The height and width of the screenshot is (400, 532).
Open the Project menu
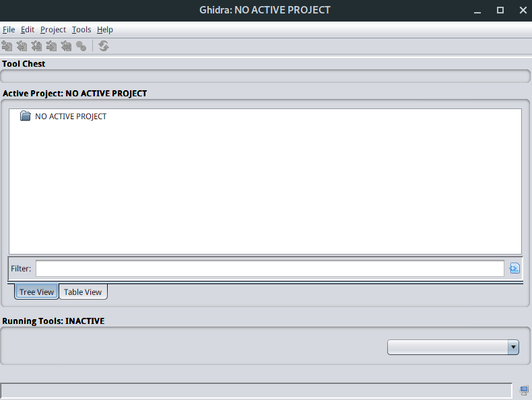pyautogui.click(x=53, y=30)
